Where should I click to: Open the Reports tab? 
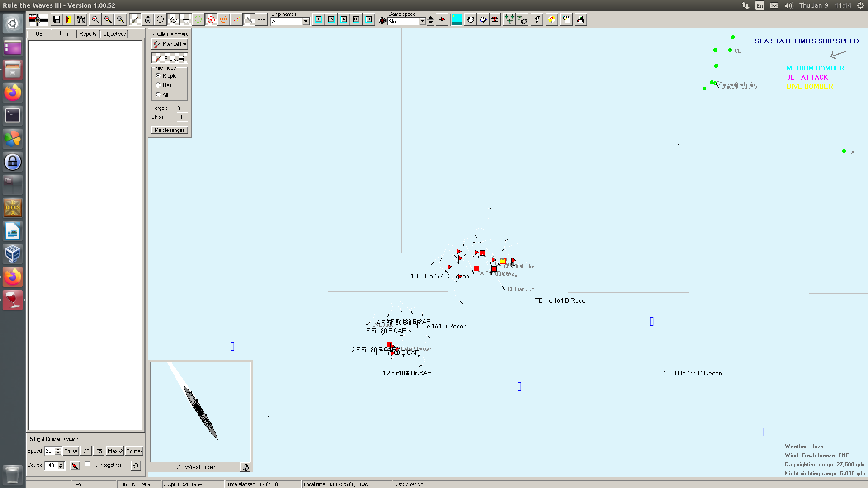point(88,34)
